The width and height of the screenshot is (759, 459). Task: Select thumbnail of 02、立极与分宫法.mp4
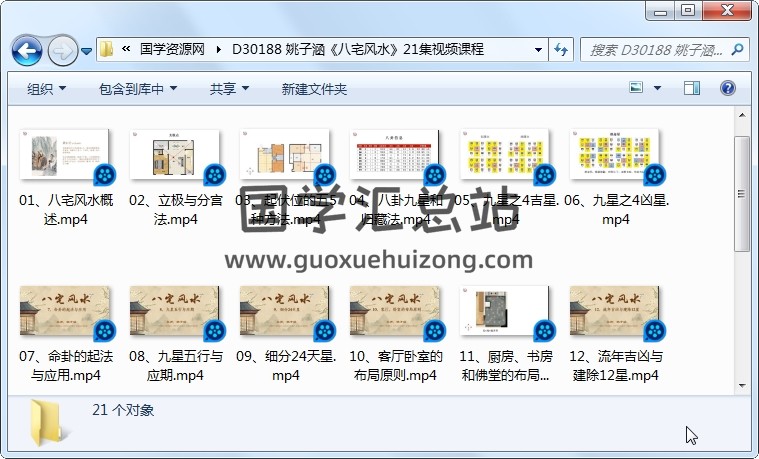(174, 154)
